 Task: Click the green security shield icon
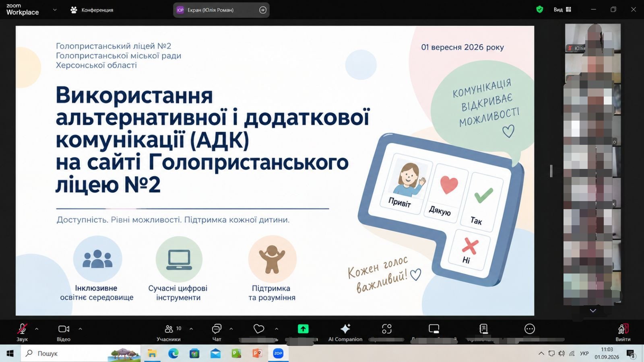540,9
